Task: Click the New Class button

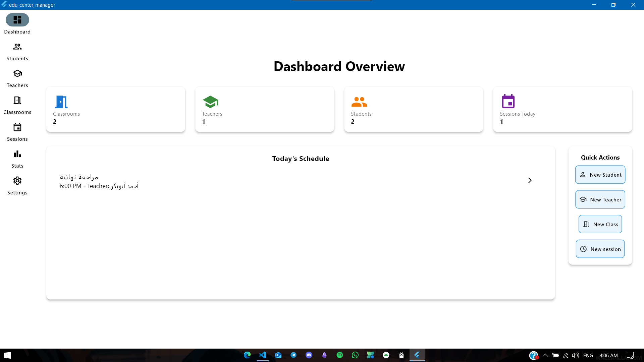Action: point(600,224)
